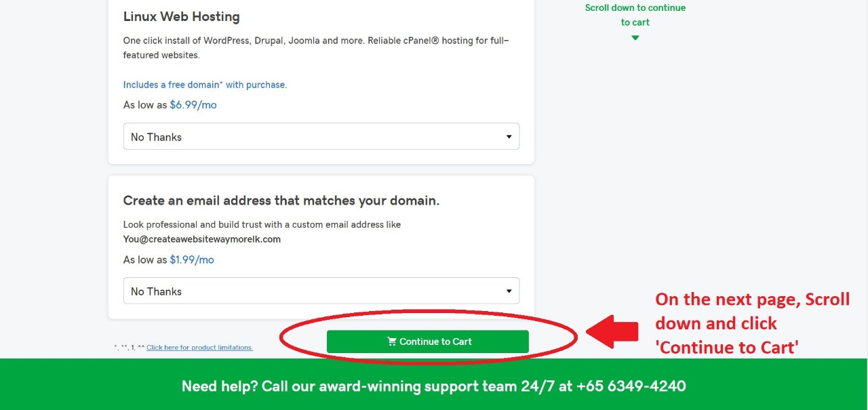Click the red left-pointing arrow annotation

(612, 331)
